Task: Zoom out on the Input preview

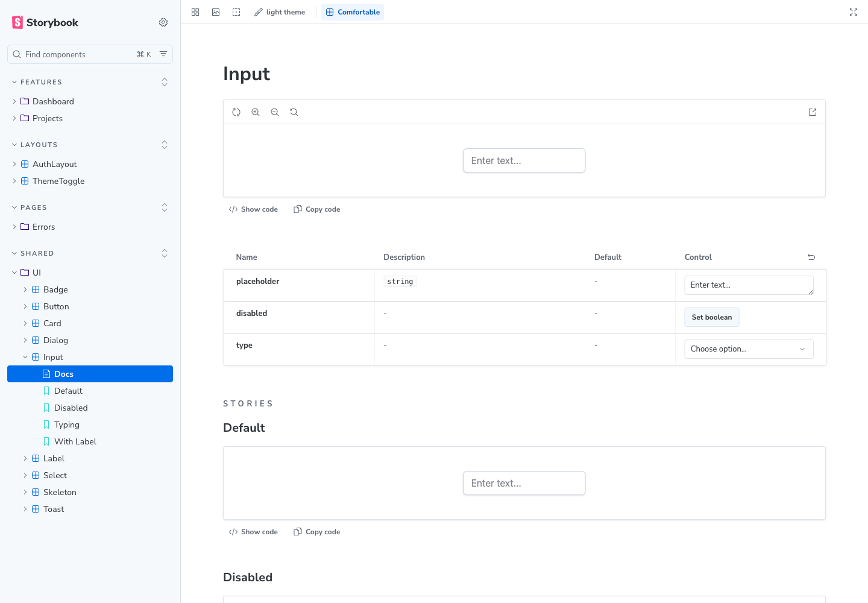Action: [275, 112]
